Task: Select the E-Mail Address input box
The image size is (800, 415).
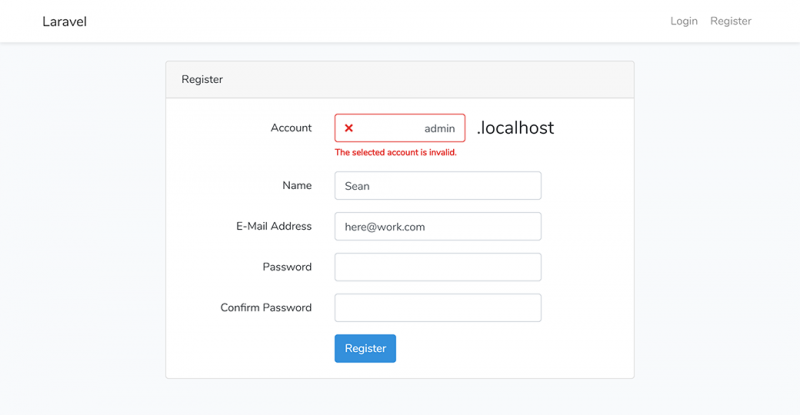Action: (437, 227)
